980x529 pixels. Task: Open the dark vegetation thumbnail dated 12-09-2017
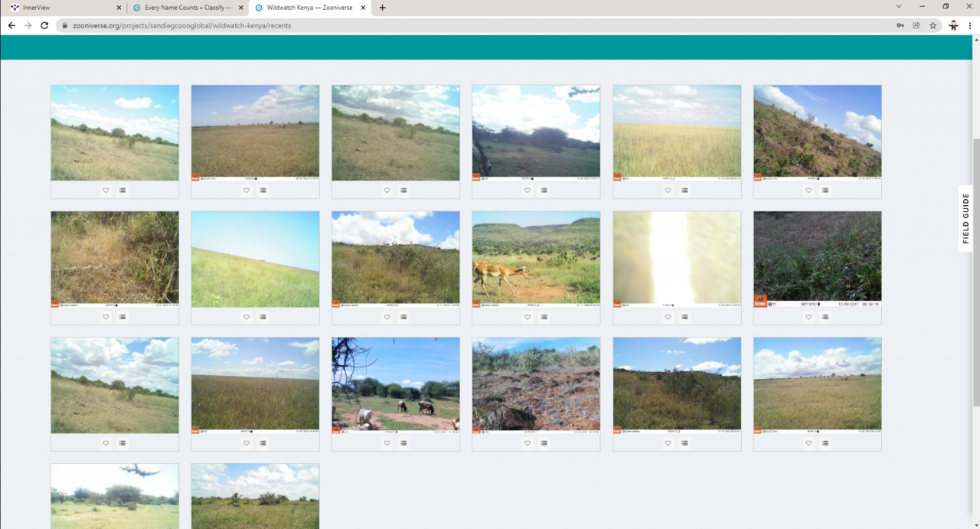point(818,259)
